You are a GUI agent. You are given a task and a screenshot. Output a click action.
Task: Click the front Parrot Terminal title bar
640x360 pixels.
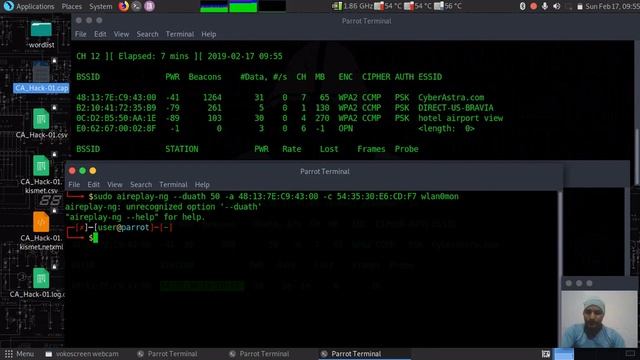click(314, 171)
